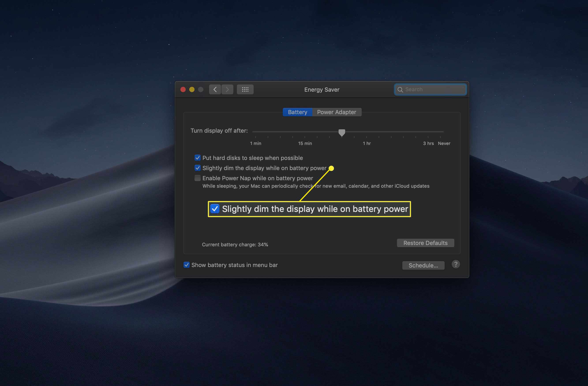Open the Schedule settings
Image resolution: width=588 pixels, height=386 pixels.
click(423, 265)
